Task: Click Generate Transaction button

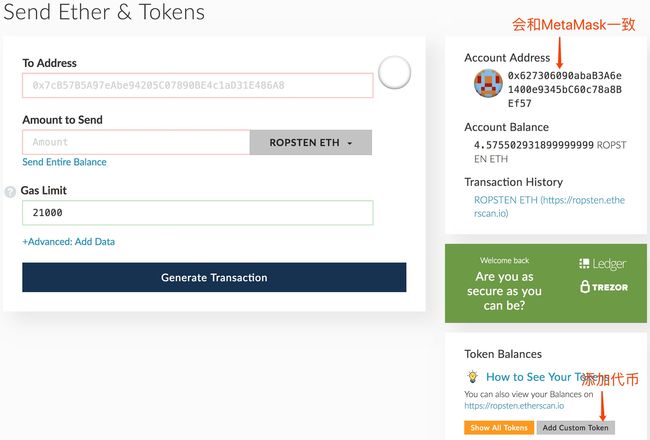Action: [214, 277]
